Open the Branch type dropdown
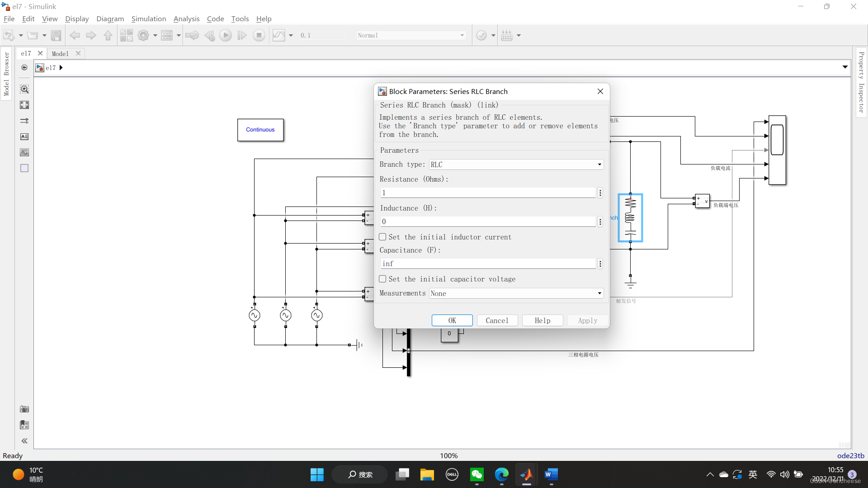Image resolution: width=868 pixels, height=488 pixels. [516, 164]
